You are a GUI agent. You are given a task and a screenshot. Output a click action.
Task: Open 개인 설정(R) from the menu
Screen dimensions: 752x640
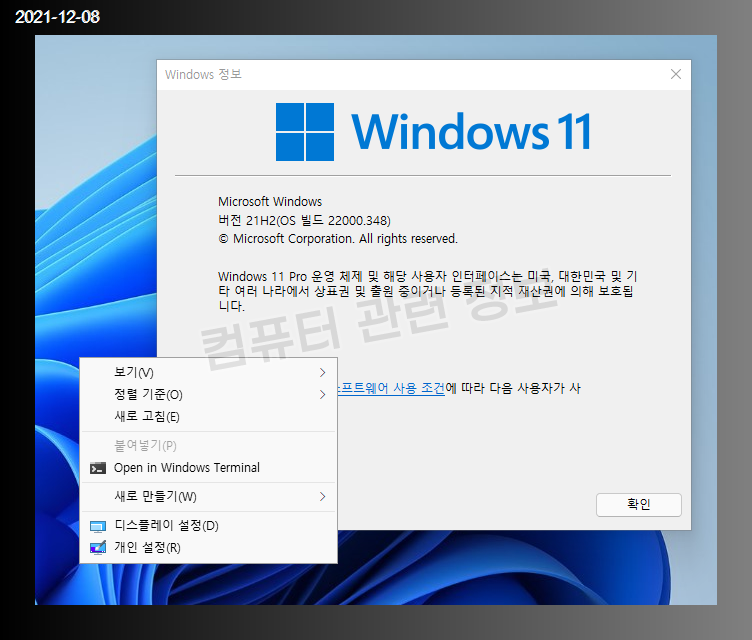pos(209,547)
